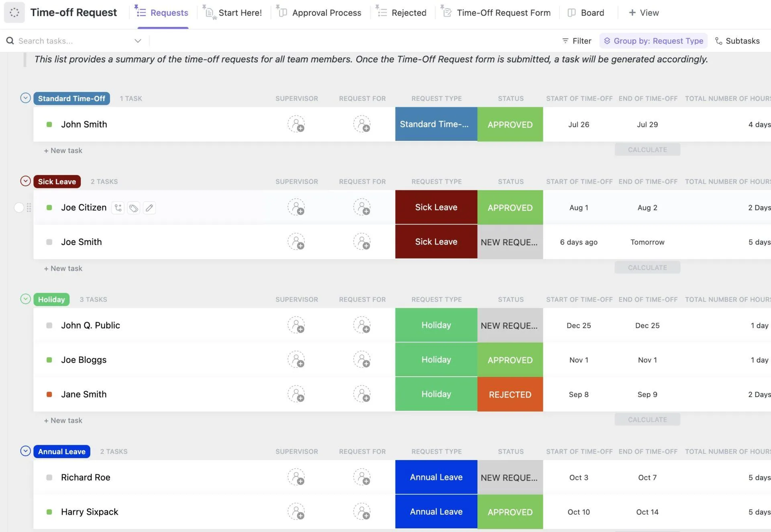
Task: Click the red REJECTED status cell for Jane Smith
Action: coord(510,394)
